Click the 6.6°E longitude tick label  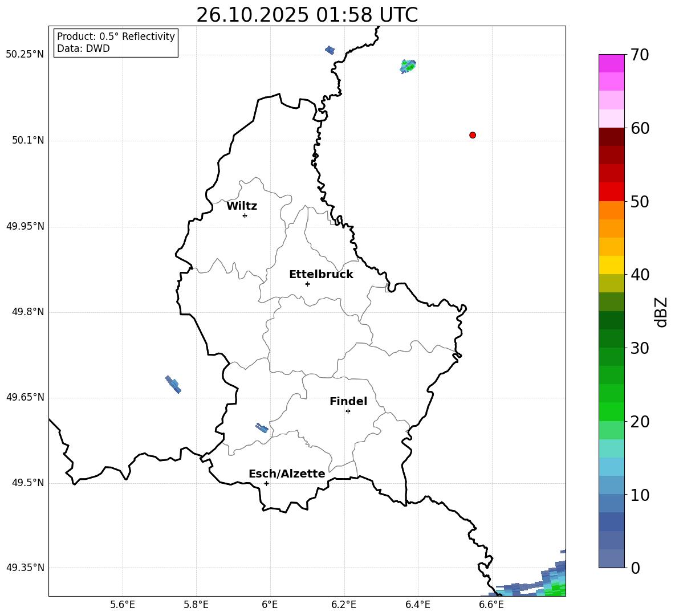(491, 605)
